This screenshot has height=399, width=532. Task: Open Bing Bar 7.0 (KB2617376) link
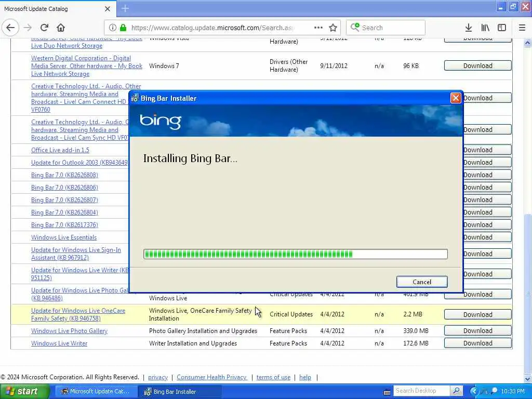click(64, 225)
